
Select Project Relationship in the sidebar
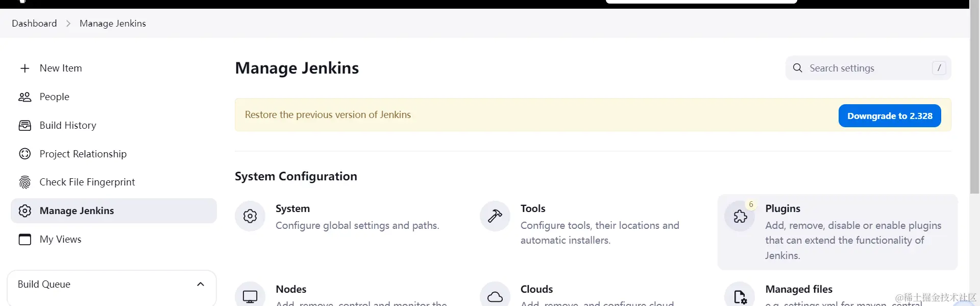point(83,154)
